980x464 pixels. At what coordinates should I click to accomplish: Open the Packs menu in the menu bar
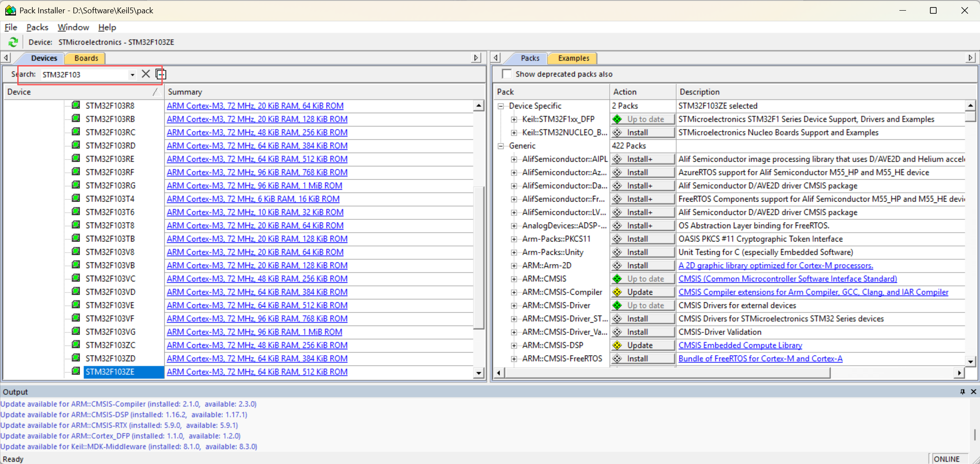tap(37, 27)
